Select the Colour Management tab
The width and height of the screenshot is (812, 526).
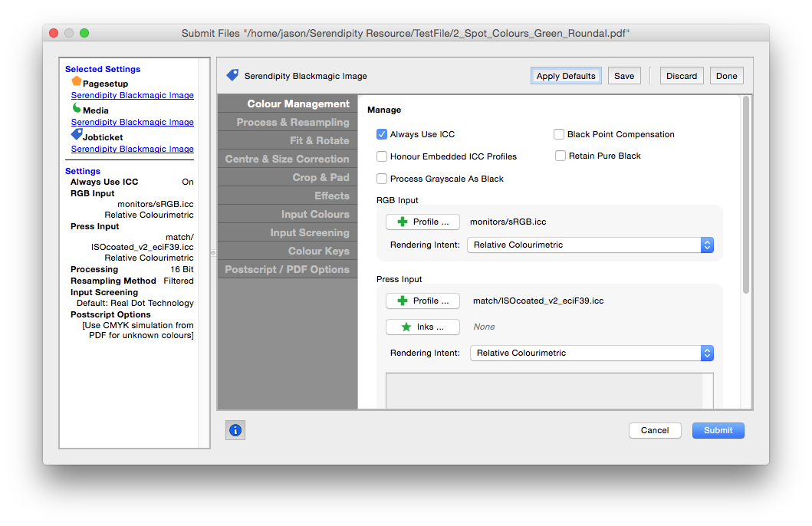(x=288, y=104)
